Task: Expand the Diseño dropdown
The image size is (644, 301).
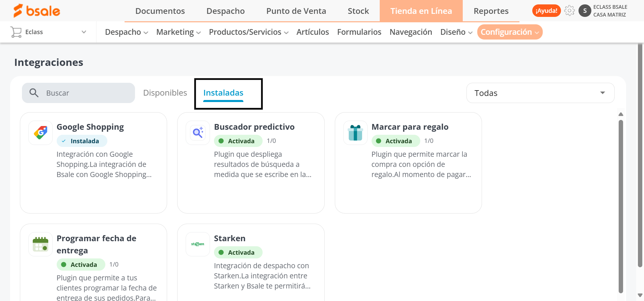Action: pyautogui.click(x=456, y=32)
